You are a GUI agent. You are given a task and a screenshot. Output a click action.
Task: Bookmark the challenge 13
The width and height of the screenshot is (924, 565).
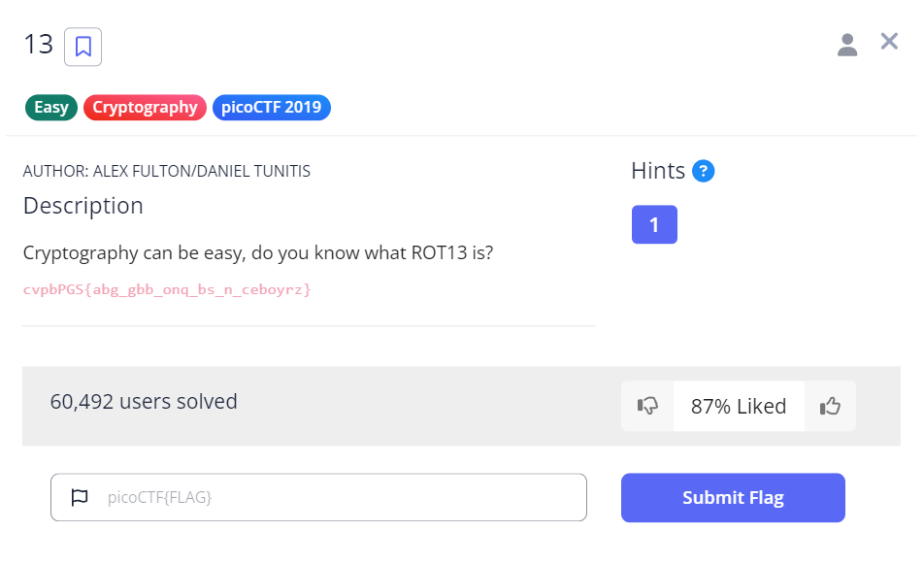coord(83,46)
